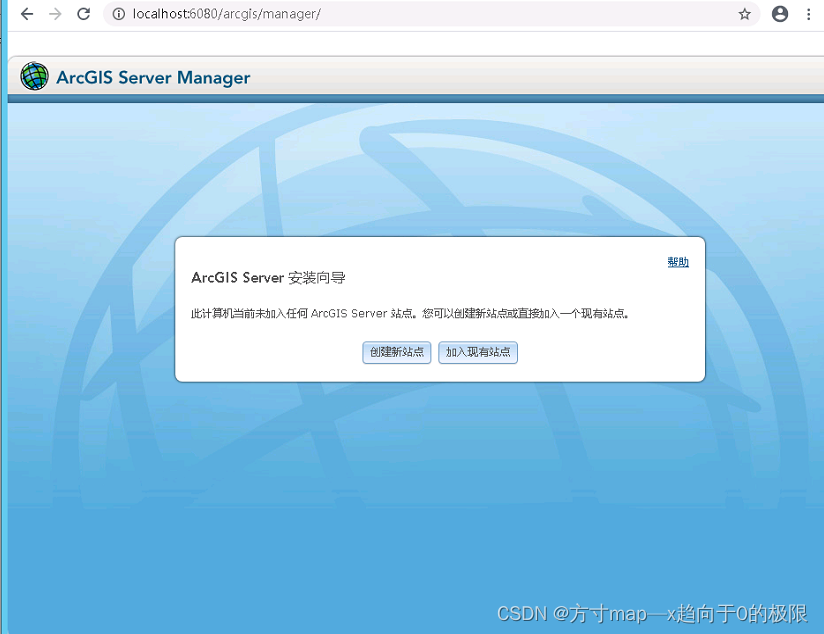Open the site information icon in address bar

click(x=118, y=15)
